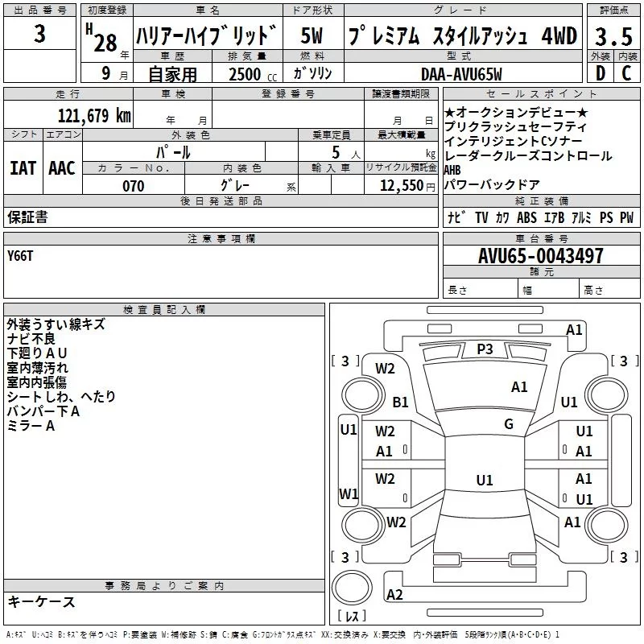The image size is (644, 644).
Task: Click the boxed レス label below diagram
Action: pos(352,617)
